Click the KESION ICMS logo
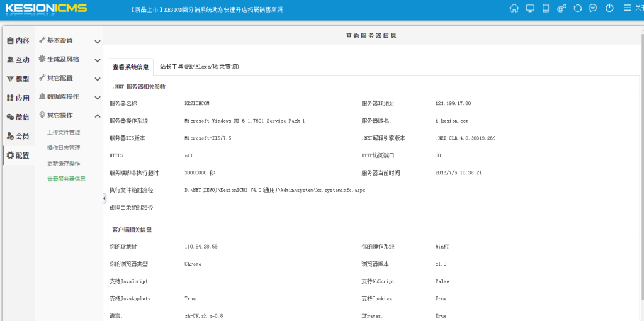 point(46,9)
